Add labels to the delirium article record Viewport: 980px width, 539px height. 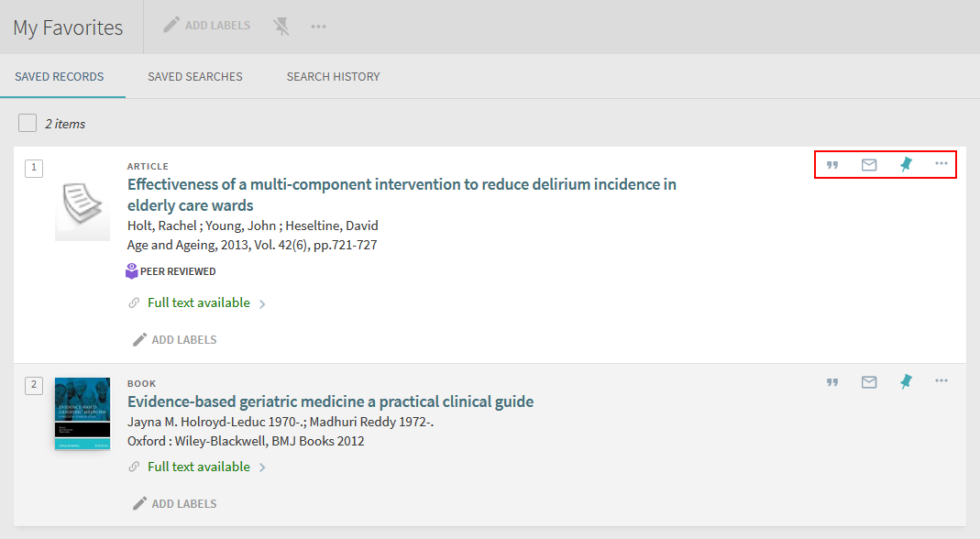tap(175, 340)
